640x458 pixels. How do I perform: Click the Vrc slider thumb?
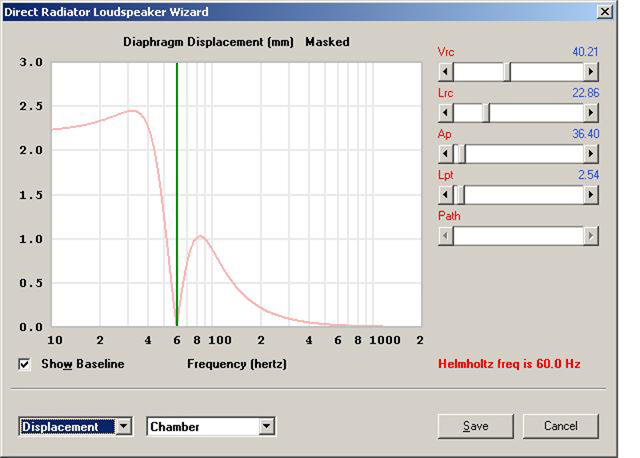[x=507, y=72]
